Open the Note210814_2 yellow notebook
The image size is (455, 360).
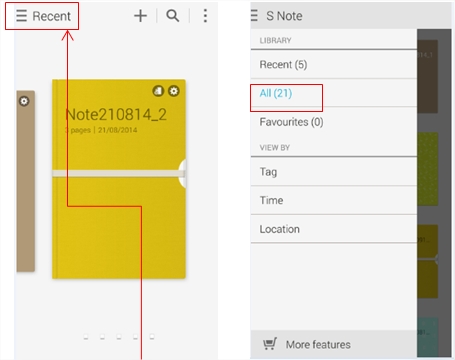[x=119, y=179]
